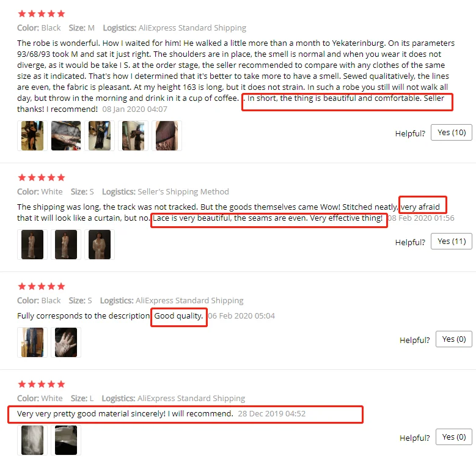Click five-star rating of first review
The width and height of the screenshot is (476, 461).
pyautogui.click(x=42, y=13)
